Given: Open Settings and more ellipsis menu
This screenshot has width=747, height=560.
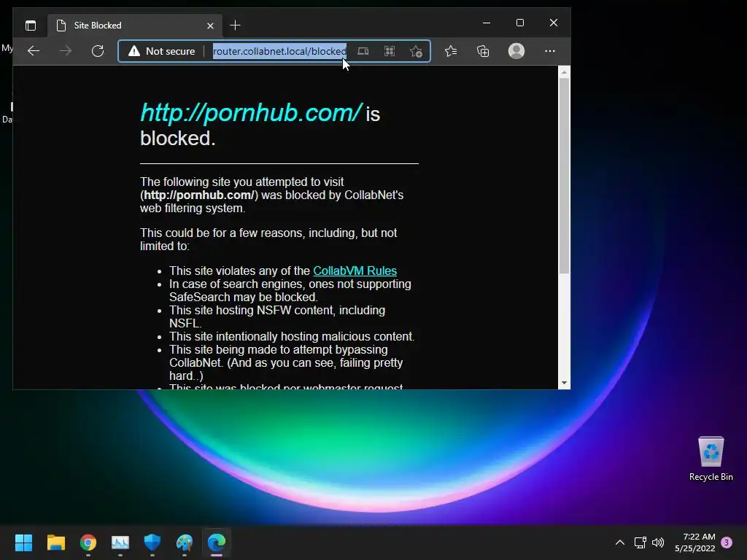Looking at the screenshot, I should pos(550,51).
